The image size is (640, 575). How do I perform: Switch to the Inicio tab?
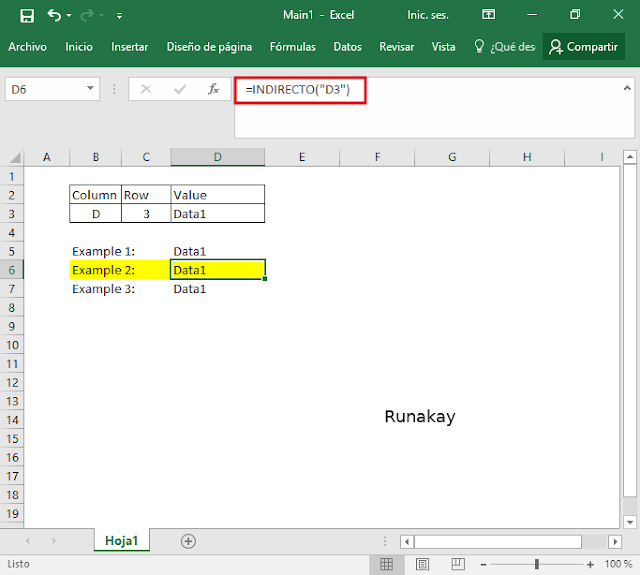79,47
